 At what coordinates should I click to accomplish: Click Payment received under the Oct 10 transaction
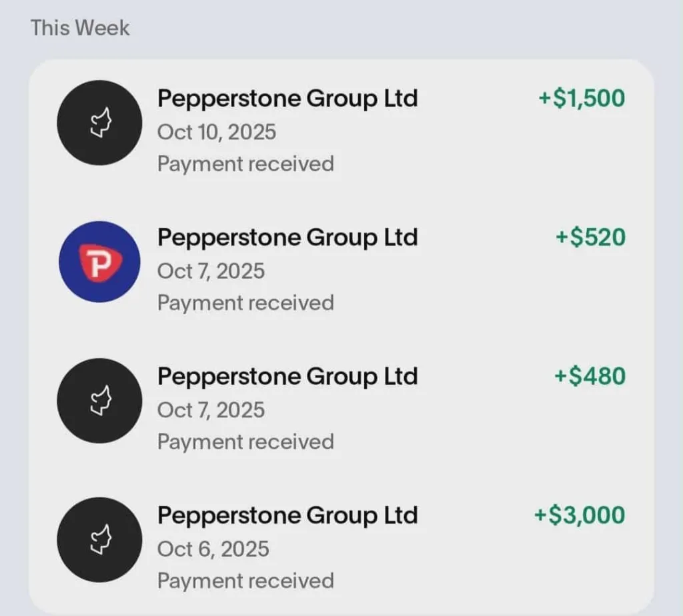coord(245,164)
